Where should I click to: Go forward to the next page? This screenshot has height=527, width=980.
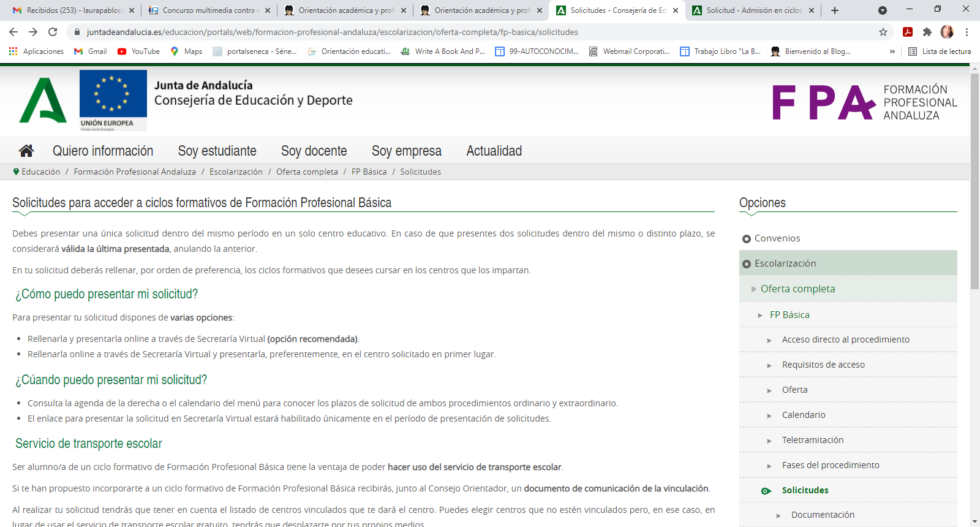(33, 32)
